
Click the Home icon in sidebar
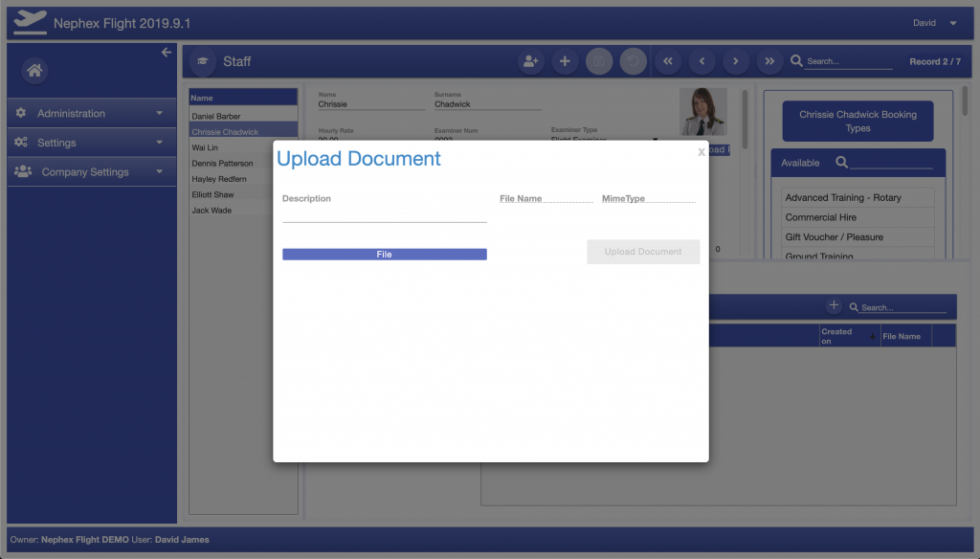pos(34,71)
